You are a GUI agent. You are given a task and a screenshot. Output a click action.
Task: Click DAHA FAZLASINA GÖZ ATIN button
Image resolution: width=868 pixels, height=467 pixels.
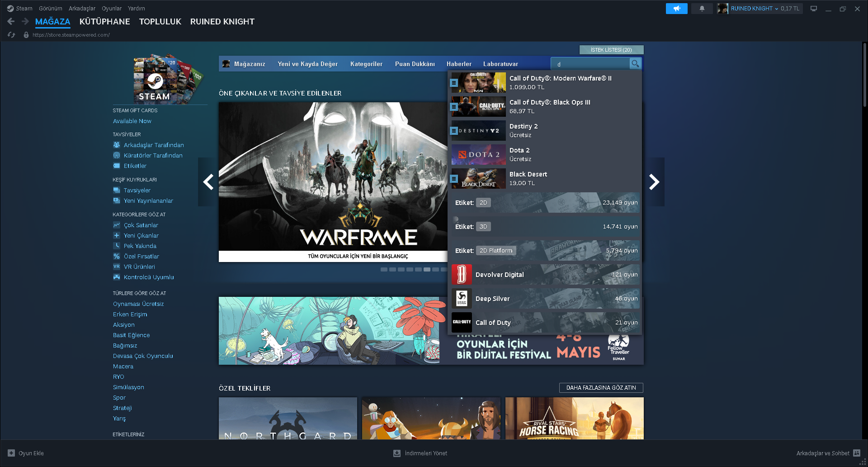click(x=601, y=388)
